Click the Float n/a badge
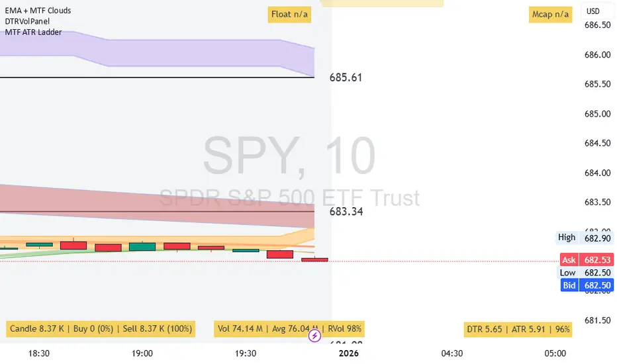617x364 pixels. 290,14
